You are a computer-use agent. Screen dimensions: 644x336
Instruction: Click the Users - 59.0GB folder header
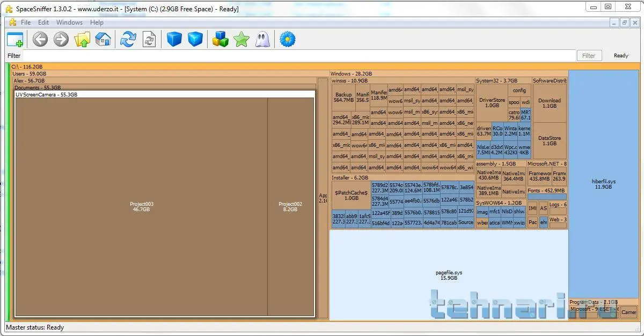coord(170,74)
